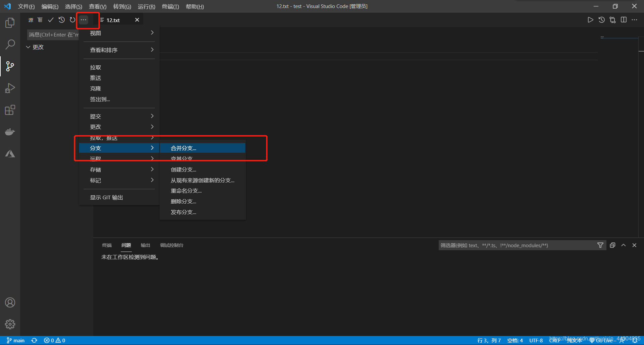Open the 查看(V) menu

98,6
